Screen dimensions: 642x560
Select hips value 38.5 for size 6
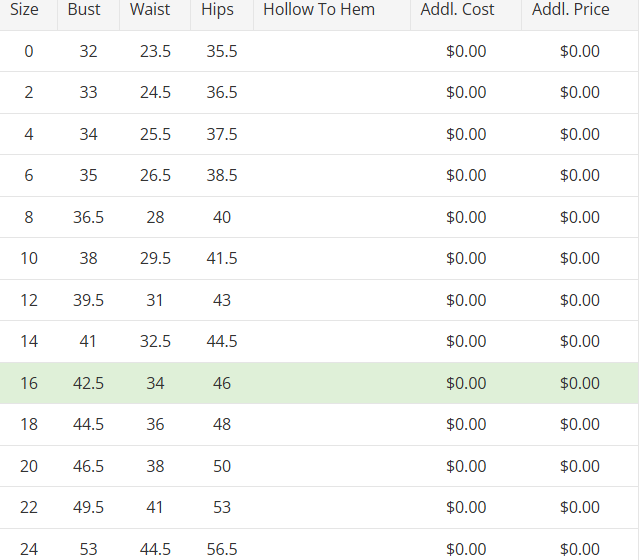tap(221, 175)
